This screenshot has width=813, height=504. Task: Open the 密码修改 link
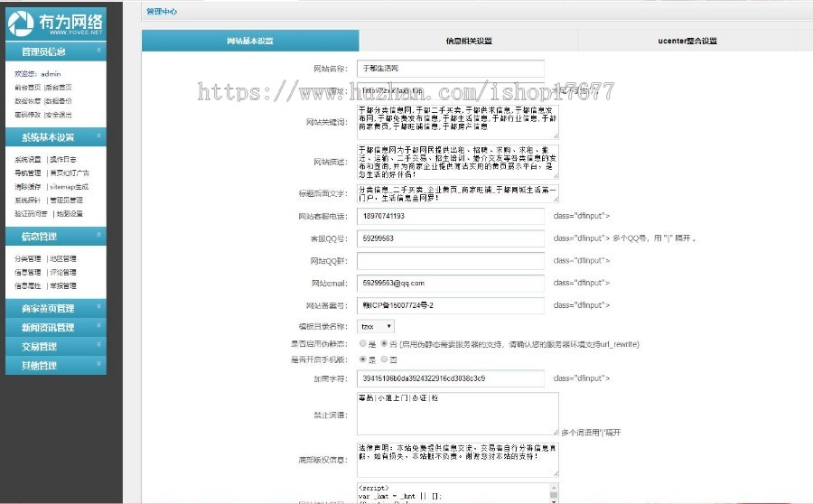coord(27,115)
